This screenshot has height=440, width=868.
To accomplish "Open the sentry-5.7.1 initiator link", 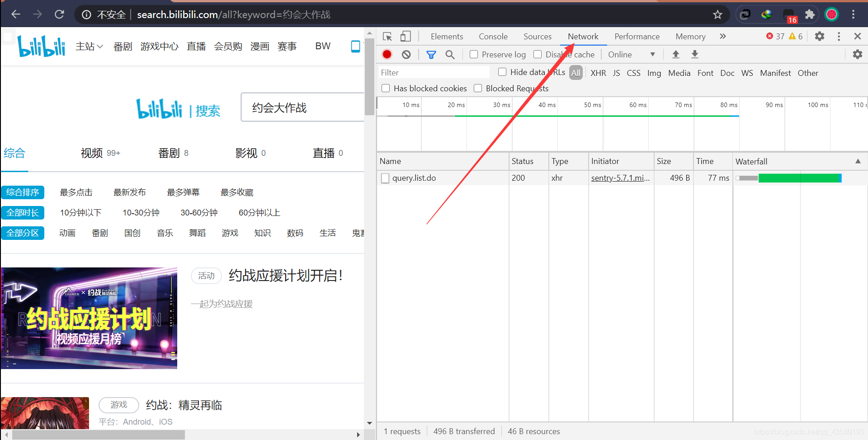I will click(620, 178).
